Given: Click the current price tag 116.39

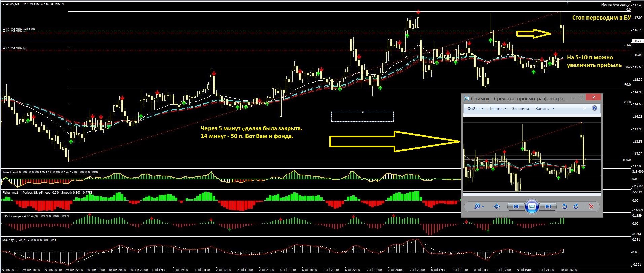Looking at the screenshot, I should tap(638, 41).
